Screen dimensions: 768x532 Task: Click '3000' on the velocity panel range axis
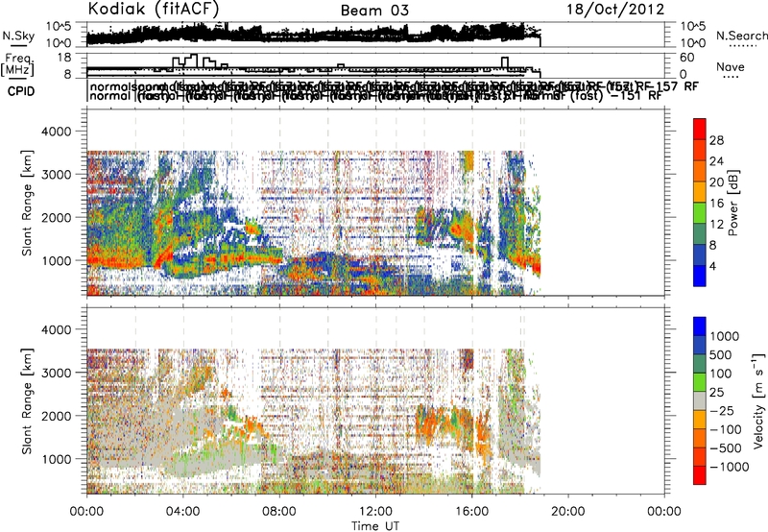click(59, 373)
